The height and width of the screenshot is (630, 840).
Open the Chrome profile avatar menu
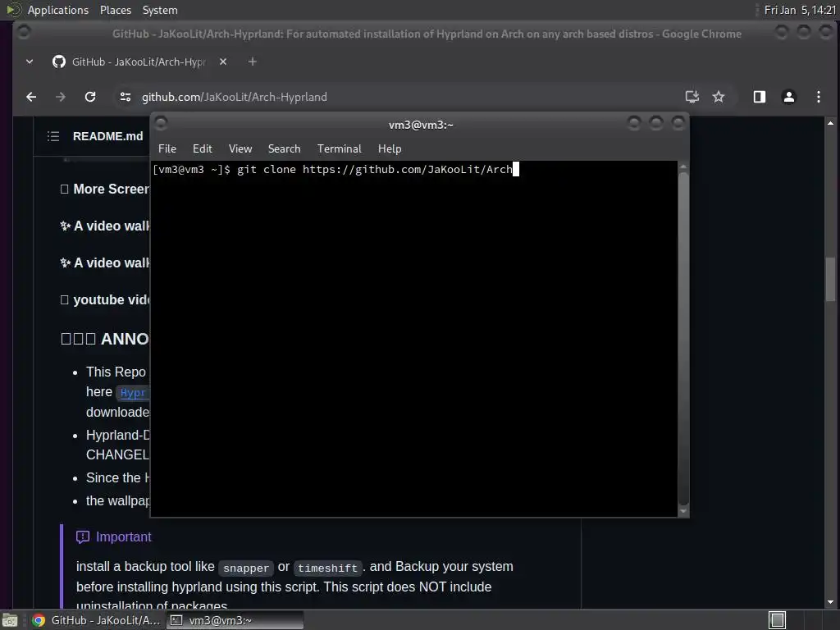[788, 97]
